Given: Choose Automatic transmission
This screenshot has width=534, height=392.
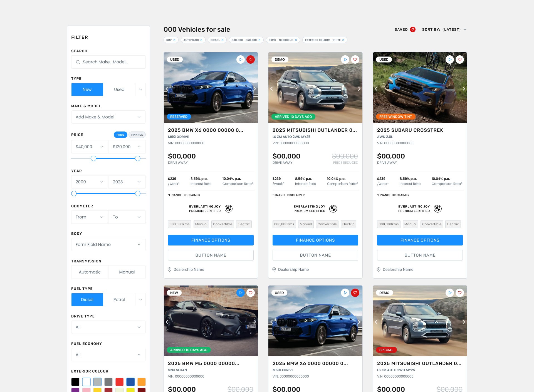Looking at the screenshot, I should [90, 272].
